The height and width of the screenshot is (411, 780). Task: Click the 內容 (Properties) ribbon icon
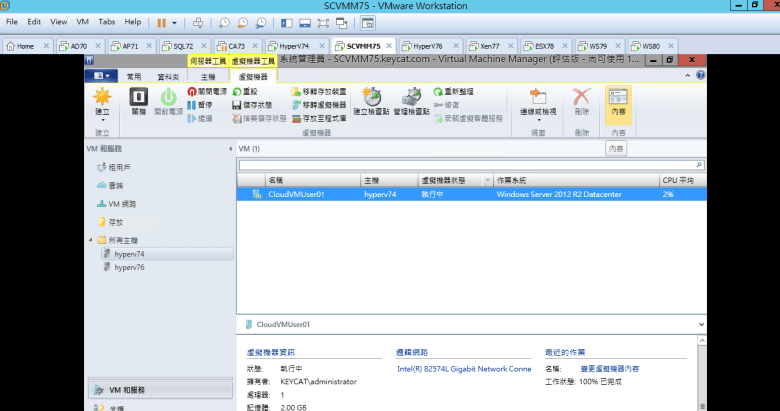click(x=618, y=101)
